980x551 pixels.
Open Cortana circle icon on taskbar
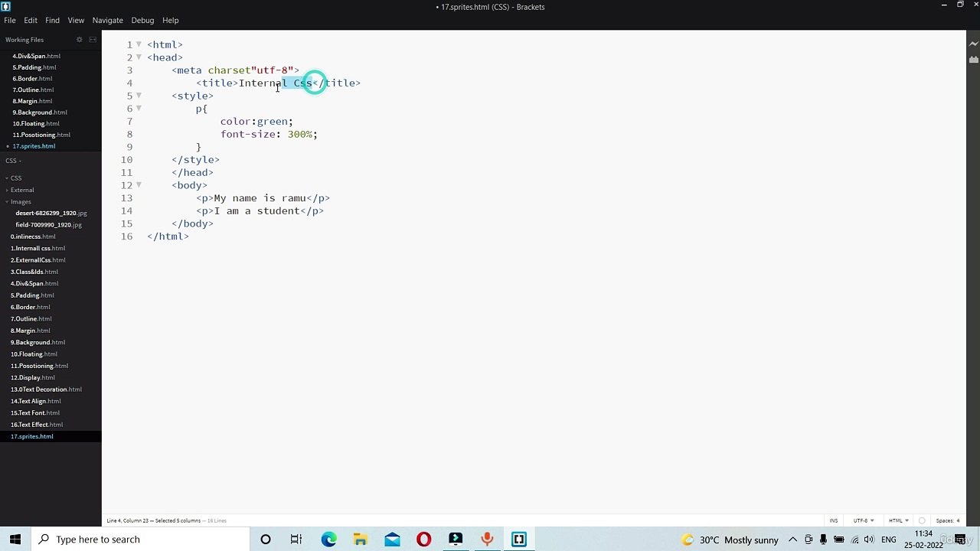(x=266, y=540)
